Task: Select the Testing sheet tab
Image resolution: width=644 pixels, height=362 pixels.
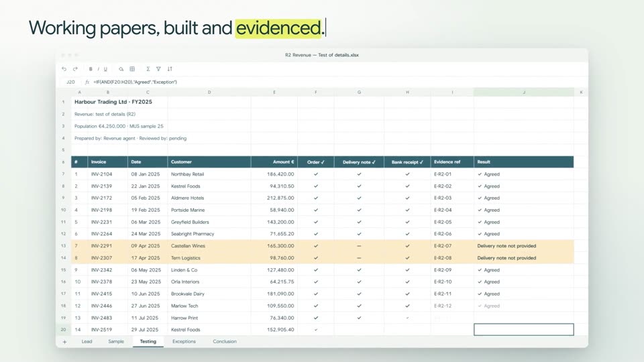Action: 148,341
